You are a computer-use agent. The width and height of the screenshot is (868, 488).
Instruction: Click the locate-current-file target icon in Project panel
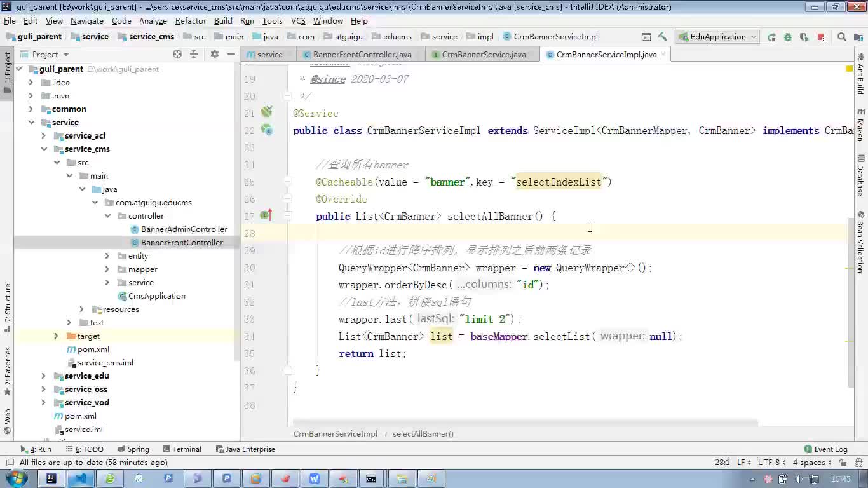coord(177,54)
